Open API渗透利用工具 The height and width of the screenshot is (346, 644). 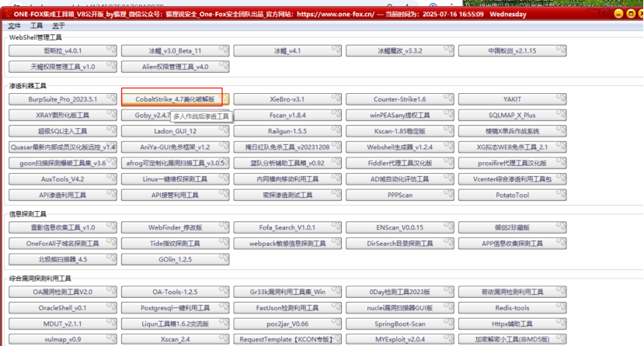(x=63, y=195)
